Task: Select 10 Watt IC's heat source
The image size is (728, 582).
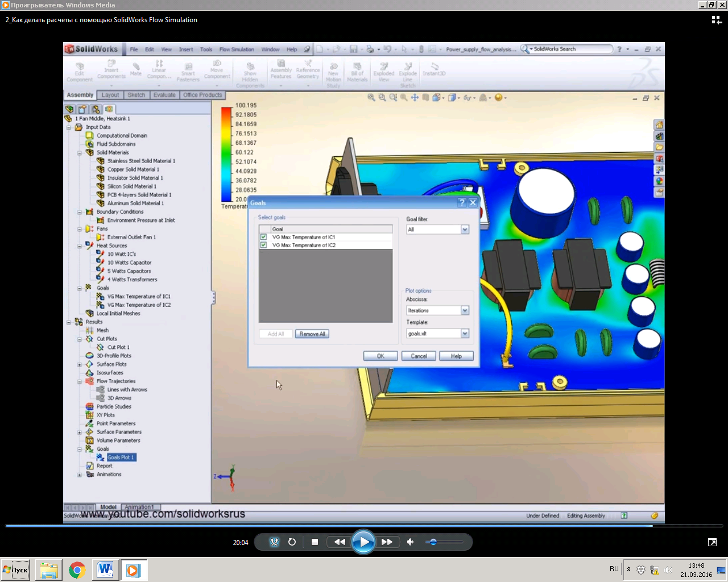Action: click(x=117, y=254)
